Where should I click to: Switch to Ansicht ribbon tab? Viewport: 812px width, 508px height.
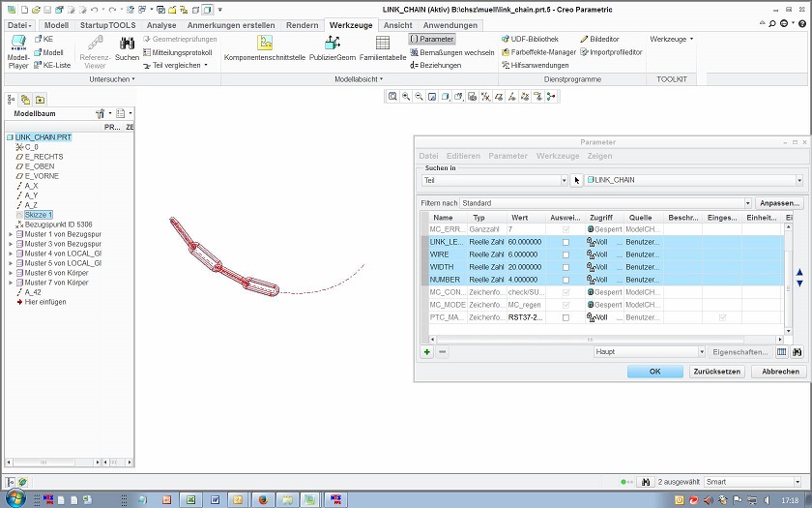point(397,25)
